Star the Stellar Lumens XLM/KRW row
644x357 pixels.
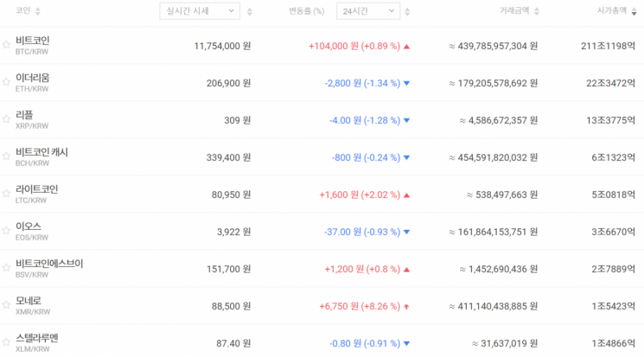click(6, 341)
